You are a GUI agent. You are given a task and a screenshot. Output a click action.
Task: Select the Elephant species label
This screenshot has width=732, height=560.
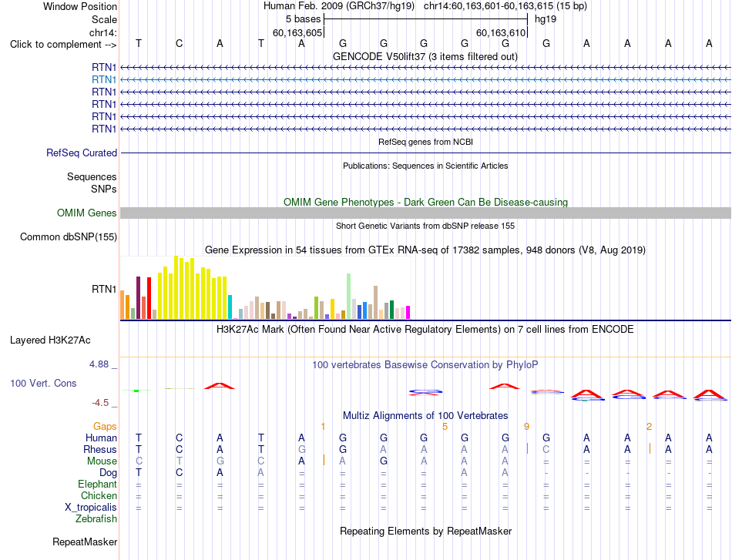(x=97, y=484)
